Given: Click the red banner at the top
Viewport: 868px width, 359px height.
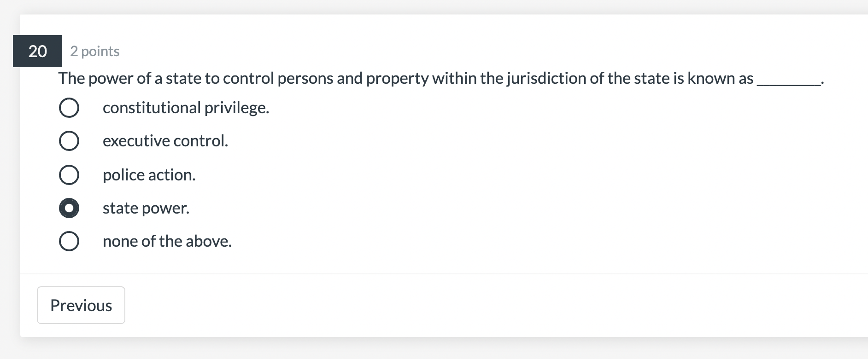Looking at the screenshot, I should click(x=434, y=6).
